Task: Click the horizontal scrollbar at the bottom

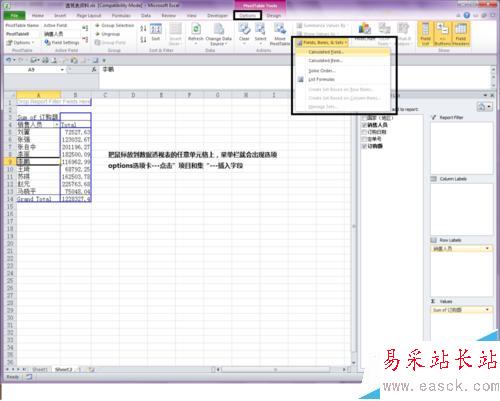Action: click(x=275, y=369)
